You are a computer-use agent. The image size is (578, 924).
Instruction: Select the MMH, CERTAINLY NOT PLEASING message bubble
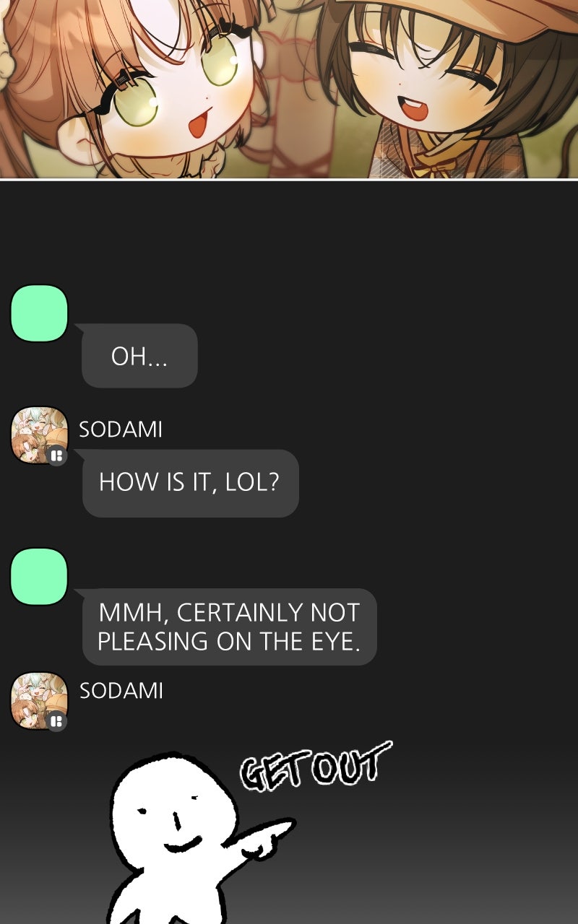click(229, 627)
